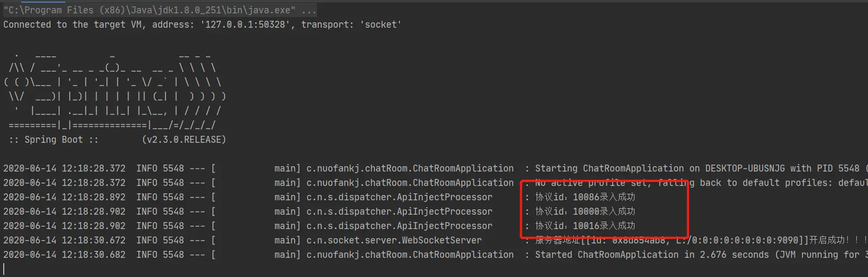868x277 pixels.
Task: Click "Started ChatRoomApplication in 2.676 seconds" message
Action: pos(652,255)
